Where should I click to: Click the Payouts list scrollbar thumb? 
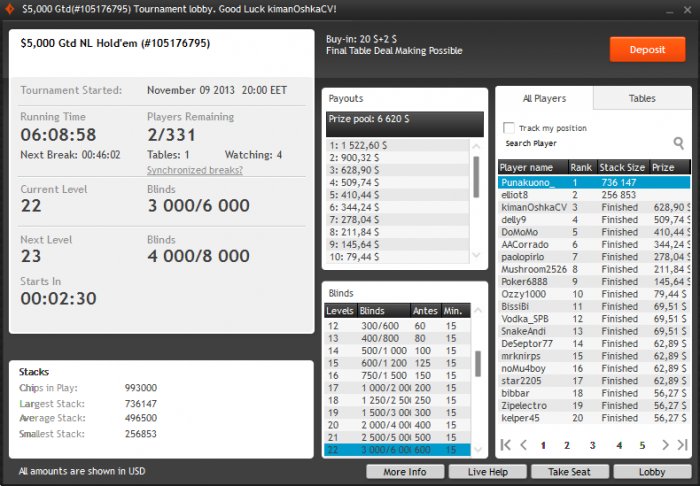(x=476, y=177)
